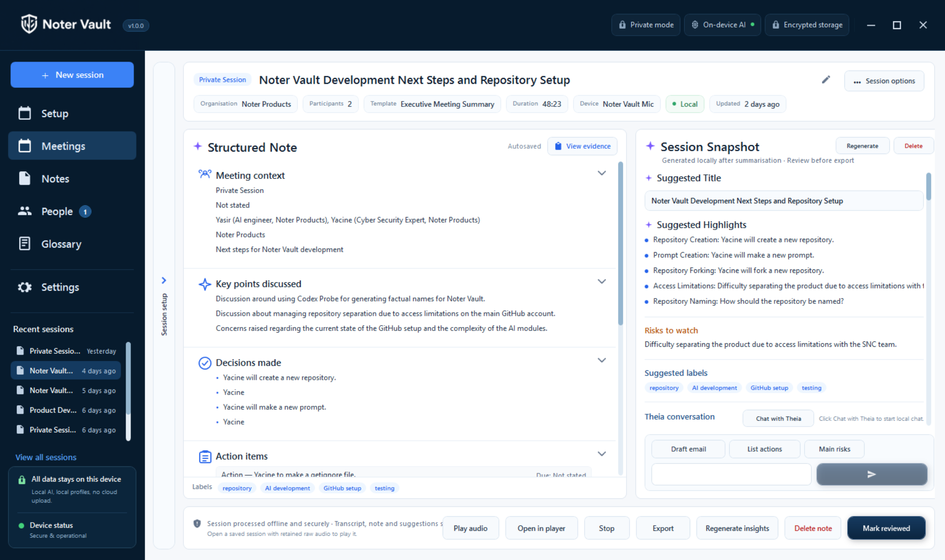
Task: Expand the Session setup side panel arrow
Action: 164,280
